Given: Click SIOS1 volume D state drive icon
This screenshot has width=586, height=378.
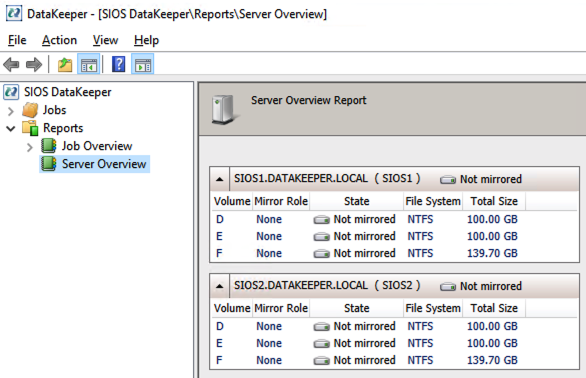Looking at the screenshot, I should coord(321,219).
